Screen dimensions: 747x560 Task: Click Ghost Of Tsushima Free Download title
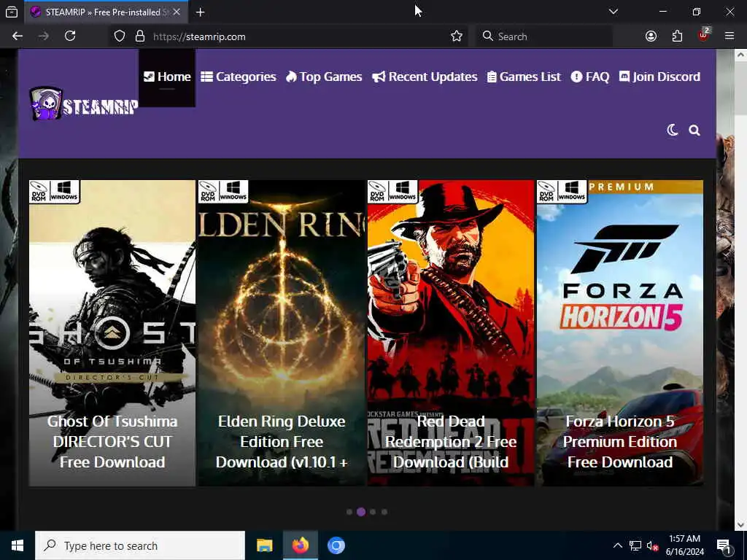click(x=112, y=441)
